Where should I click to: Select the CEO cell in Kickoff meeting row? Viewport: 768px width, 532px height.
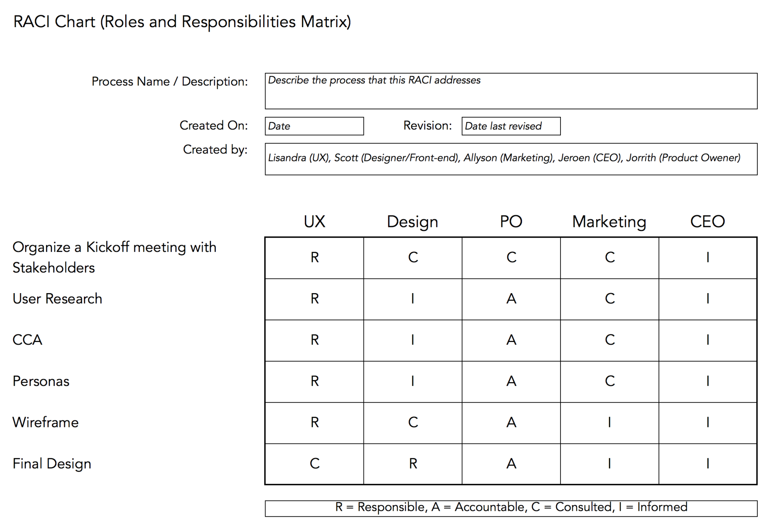pos(708,257)
